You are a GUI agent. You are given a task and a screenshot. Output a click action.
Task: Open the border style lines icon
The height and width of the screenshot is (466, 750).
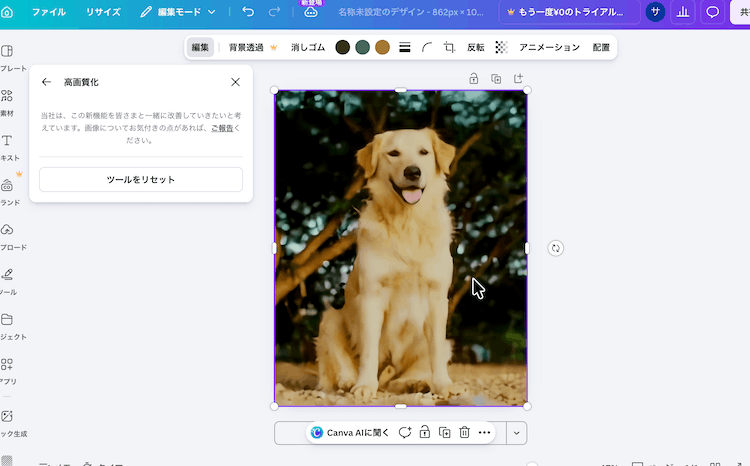click(405, 47)
